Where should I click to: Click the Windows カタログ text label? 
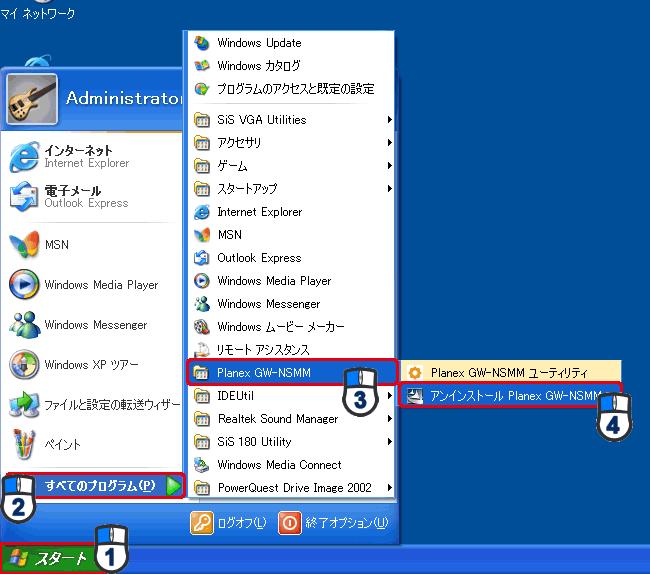pos(259,65)
